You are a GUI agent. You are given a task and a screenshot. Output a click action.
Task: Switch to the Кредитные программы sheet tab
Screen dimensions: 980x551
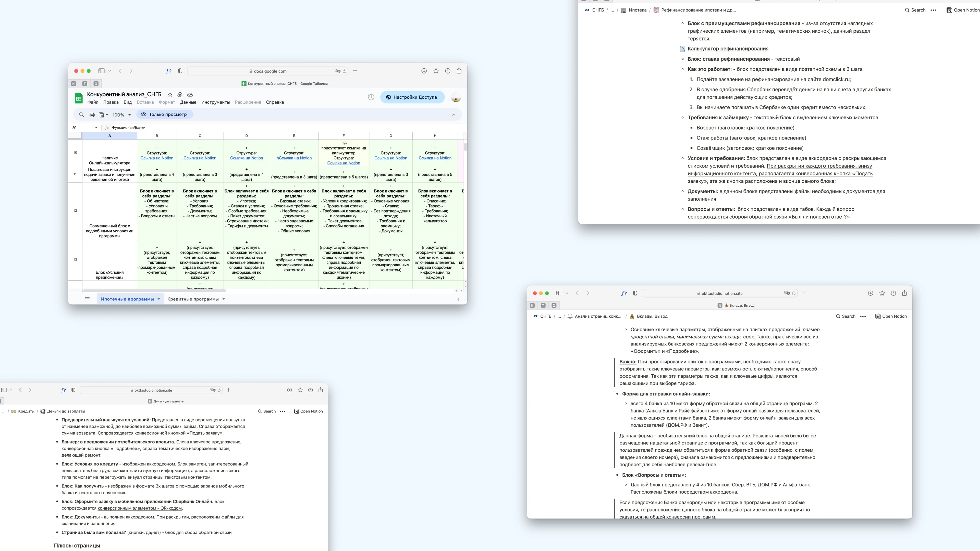tap(193, 299)
